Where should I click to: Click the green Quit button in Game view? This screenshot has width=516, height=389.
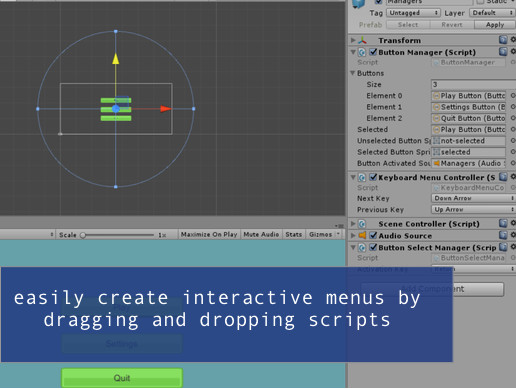click(122, 378)
